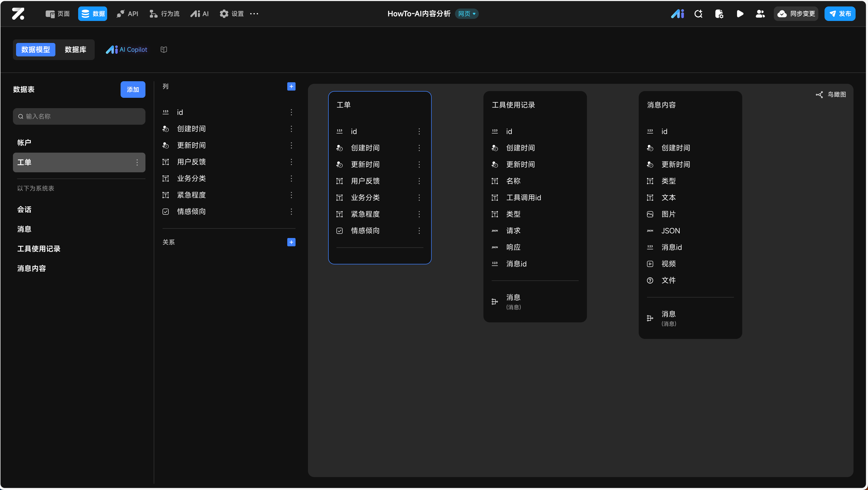Click the AI assistant icon in top bar

point(677,13)
